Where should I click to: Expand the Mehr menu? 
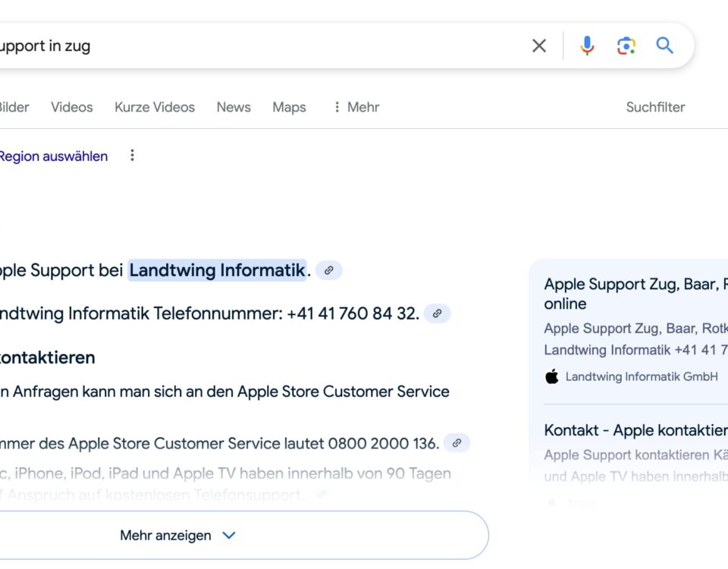click(x=356, y=107)
